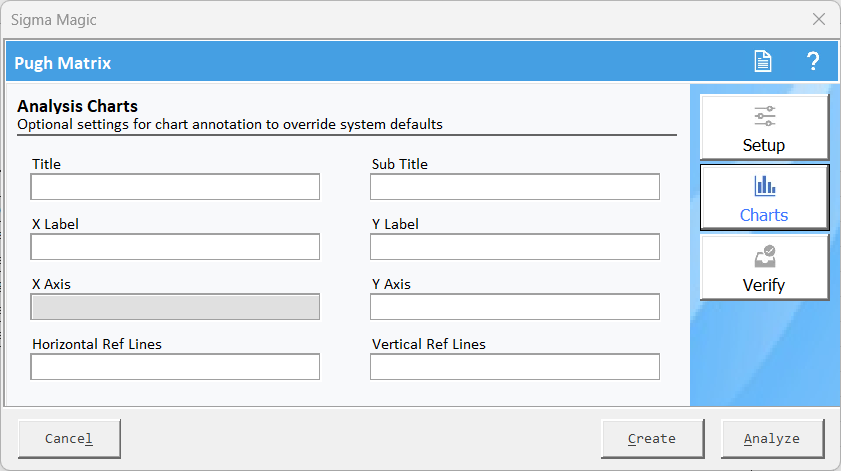Click the greyed X Axis field
The height and width of the screenshot is (471, 841).
(x=175, y=306)
